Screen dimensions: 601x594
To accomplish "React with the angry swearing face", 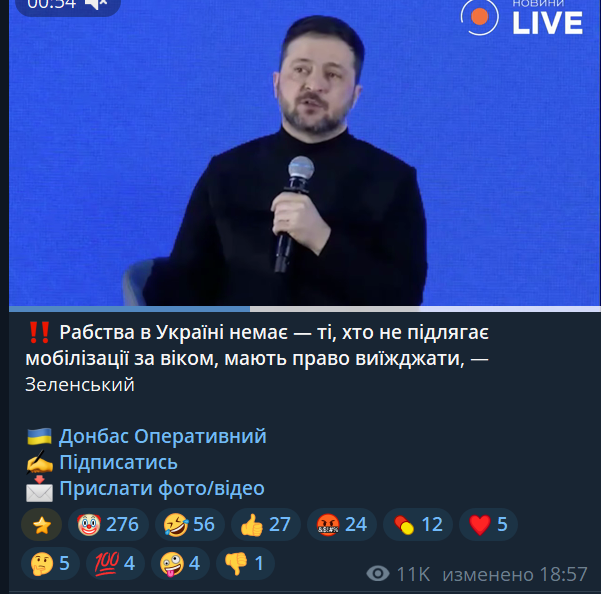I will point(342,524).
